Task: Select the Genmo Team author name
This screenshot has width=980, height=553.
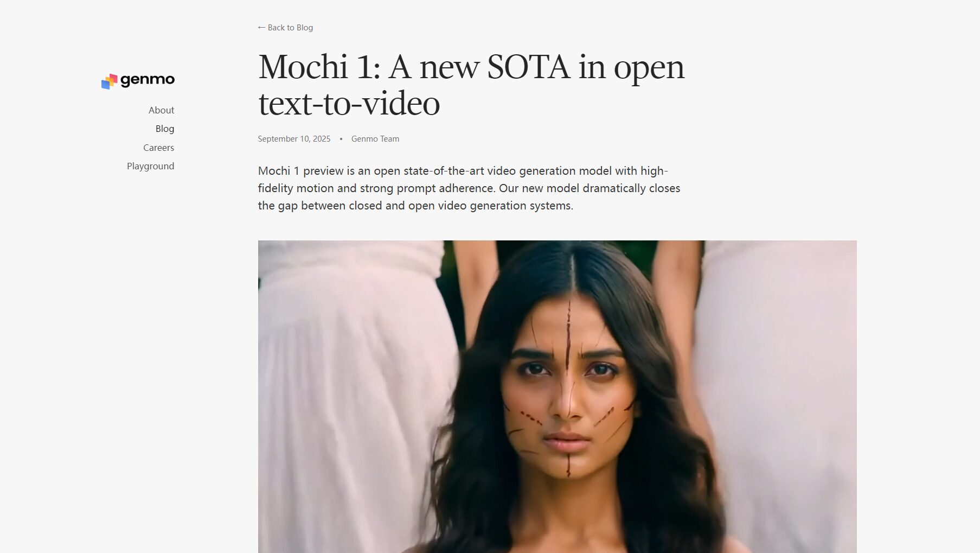Action: [x=375, y=139]
